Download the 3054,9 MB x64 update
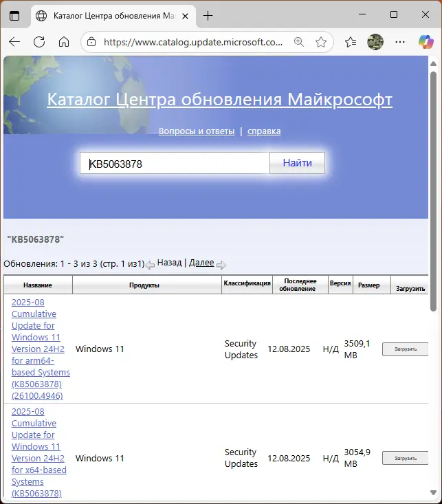This screenshot has width=442, height=504. [406, 459]
